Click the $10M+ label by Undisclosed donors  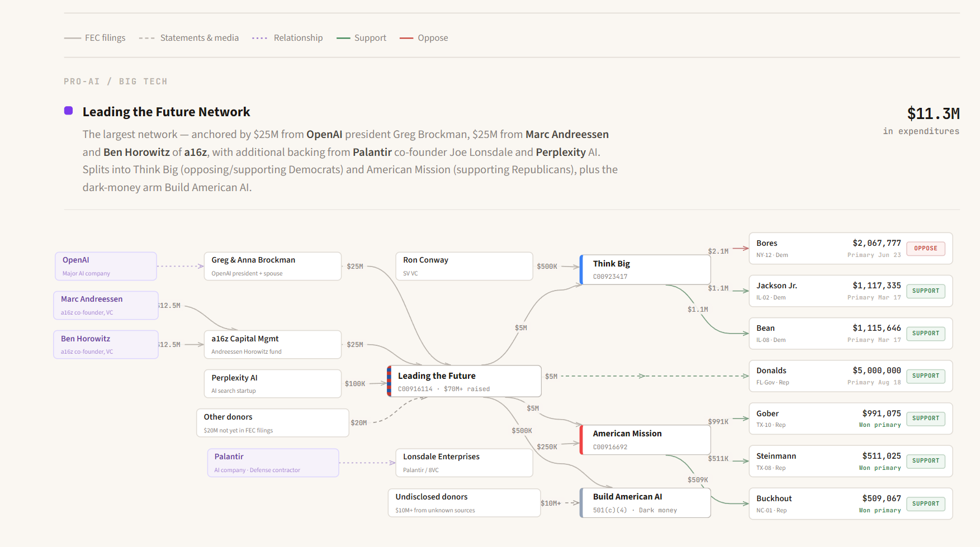[x=551, y=503]
